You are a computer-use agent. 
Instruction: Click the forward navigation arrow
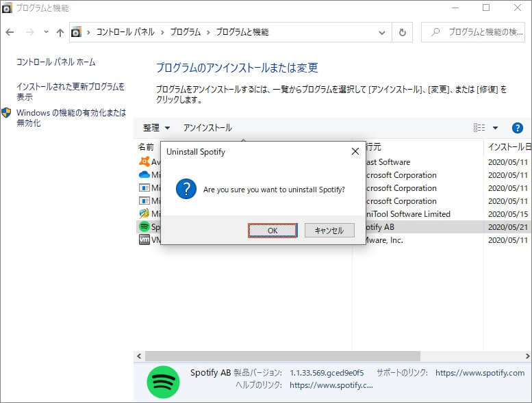tap(30, 32)
